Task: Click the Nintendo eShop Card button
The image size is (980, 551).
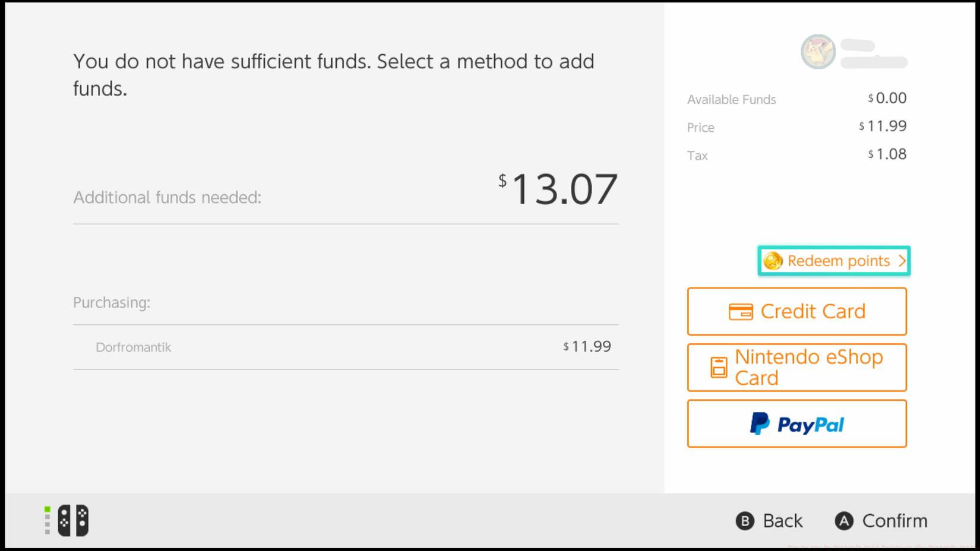Action: click(x=796, y=367)
